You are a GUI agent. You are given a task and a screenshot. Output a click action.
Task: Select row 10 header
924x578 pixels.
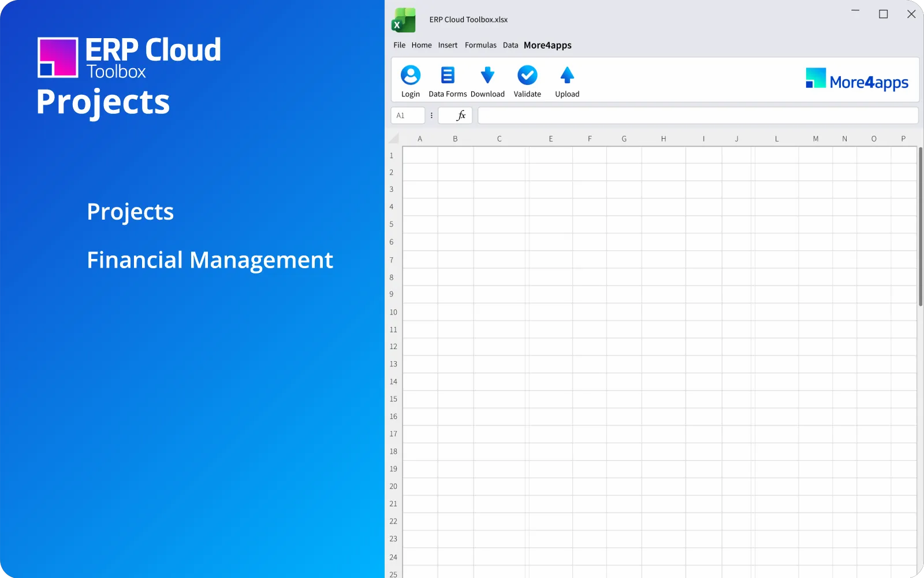click(x=393, y=312)
